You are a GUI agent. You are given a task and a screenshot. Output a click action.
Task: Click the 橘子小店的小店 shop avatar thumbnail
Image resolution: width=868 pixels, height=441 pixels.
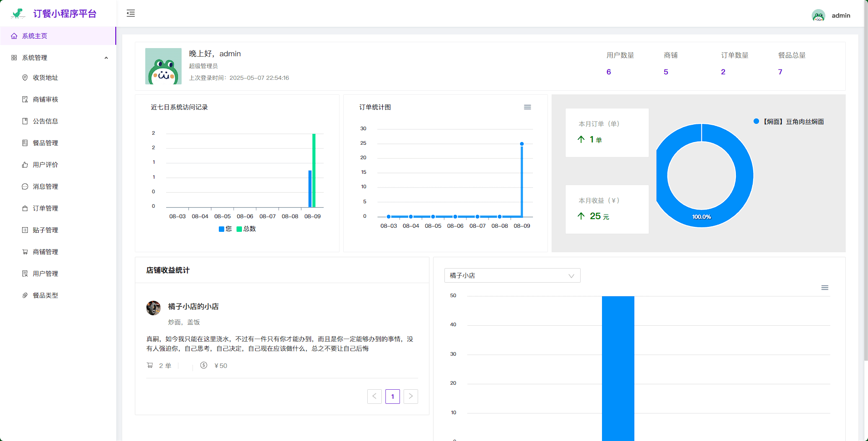153,308
